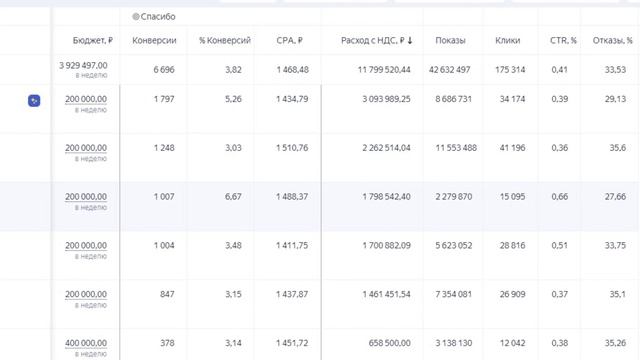Select the highlighted row's 1 798 542,40 expense cell
This screenshot has height=360, width=640.
click(387, 197)
